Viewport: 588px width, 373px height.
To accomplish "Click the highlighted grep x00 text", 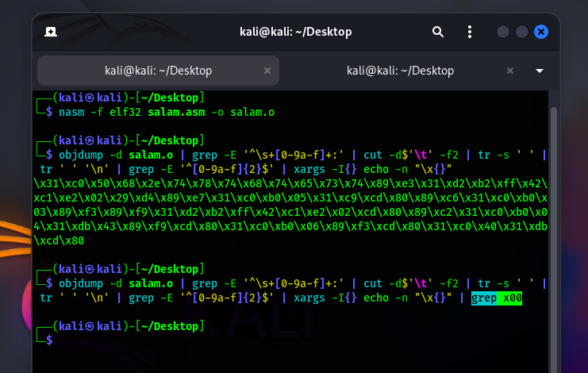I will click(497, 298).
